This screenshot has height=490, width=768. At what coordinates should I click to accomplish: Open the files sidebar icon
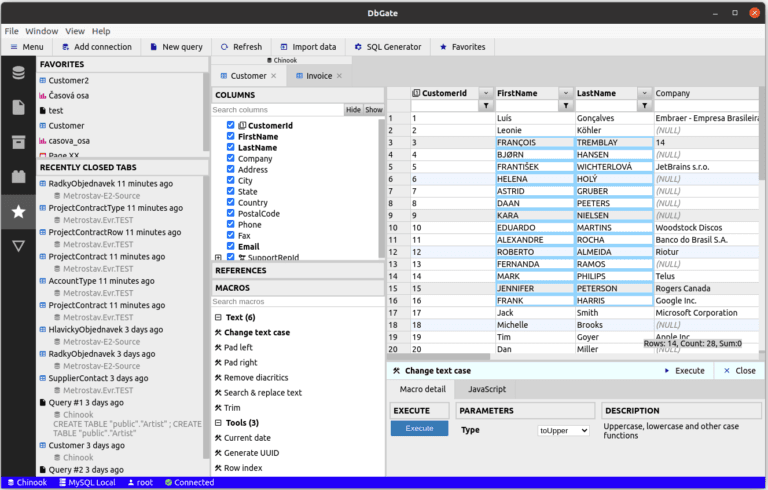19,107
